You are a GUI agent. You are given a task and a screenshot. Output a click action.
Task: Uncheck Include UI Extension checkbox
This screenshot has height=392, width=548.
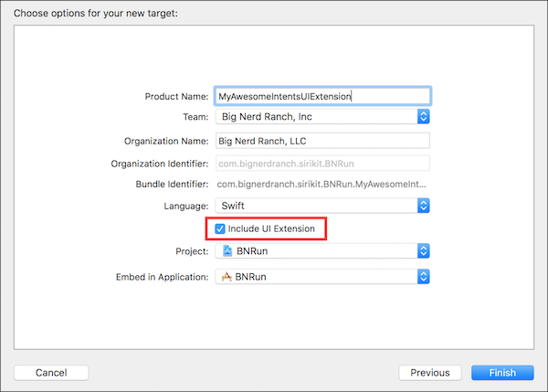tap(220, 229)
